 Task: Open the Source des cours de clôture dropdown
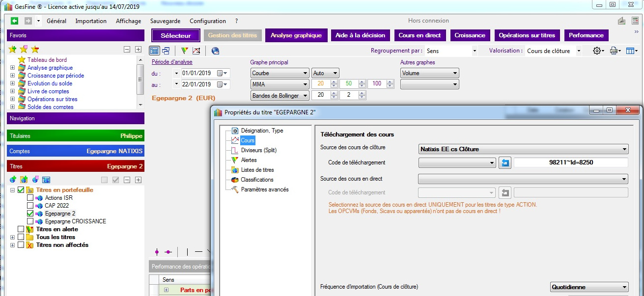click(523, 149)
